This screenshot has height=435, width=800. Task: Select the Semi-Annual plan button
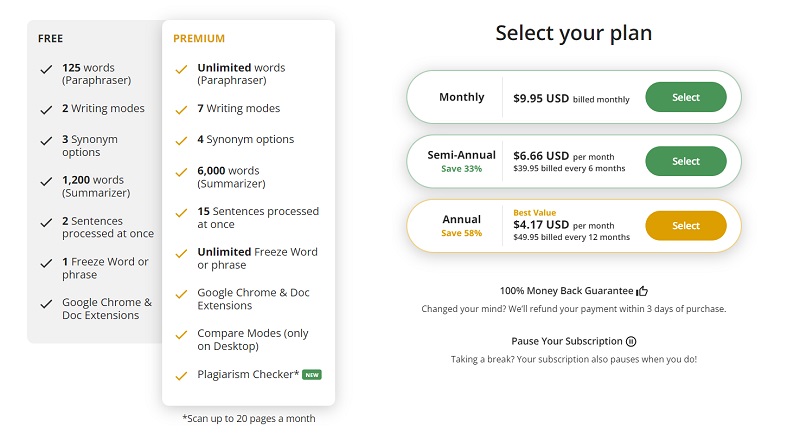(686, 161)
